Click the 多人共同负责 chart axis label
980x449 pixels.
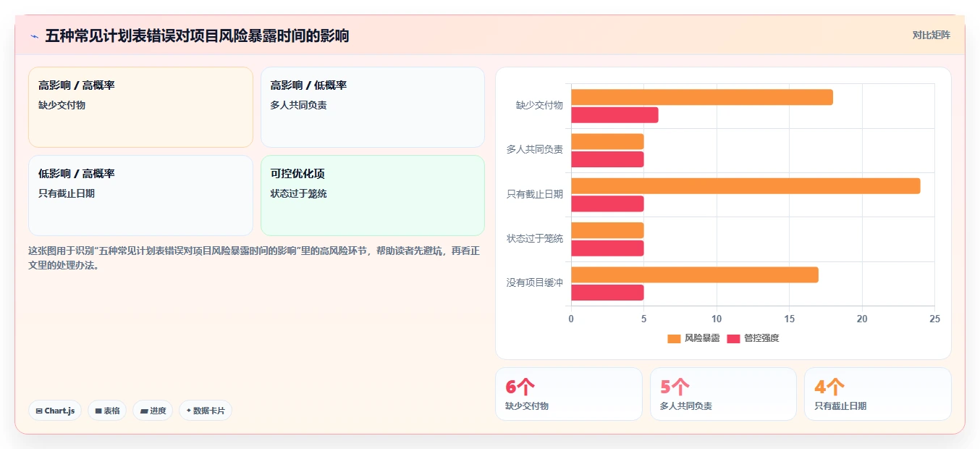(535, 149)
